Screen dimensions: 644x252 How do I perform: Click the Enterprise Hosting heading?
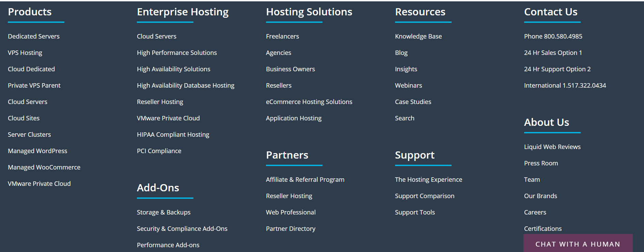[x=183, y=12]
